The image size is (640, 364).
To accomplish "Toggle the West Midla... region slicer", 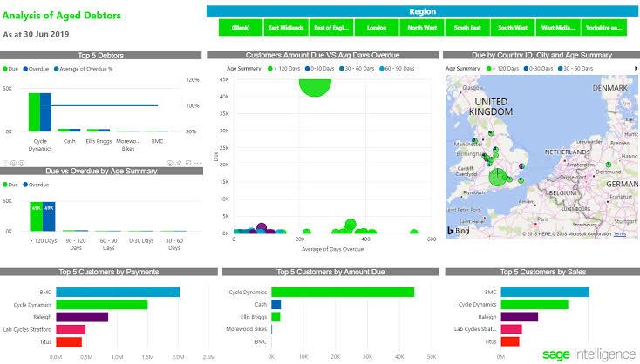I will 558,28.
